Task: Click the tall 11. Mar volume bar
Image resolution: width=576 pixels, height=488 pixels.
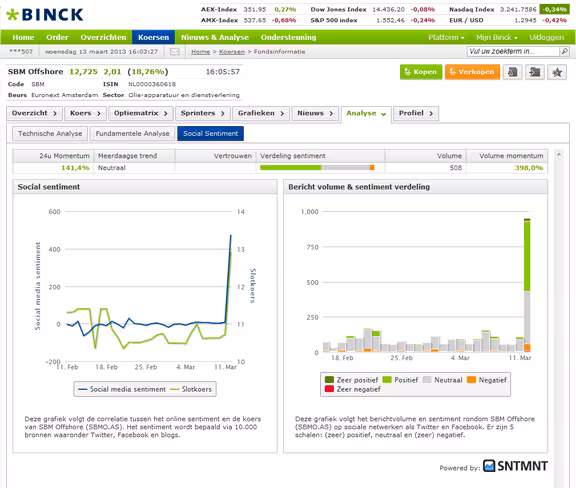Action: coord(527,285)
